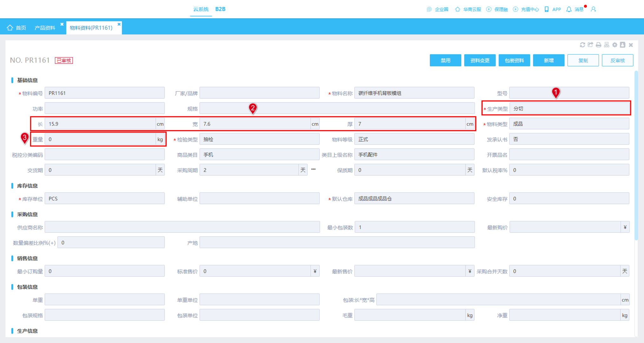Click the refresh icon in form toolbar

[582, 45]
